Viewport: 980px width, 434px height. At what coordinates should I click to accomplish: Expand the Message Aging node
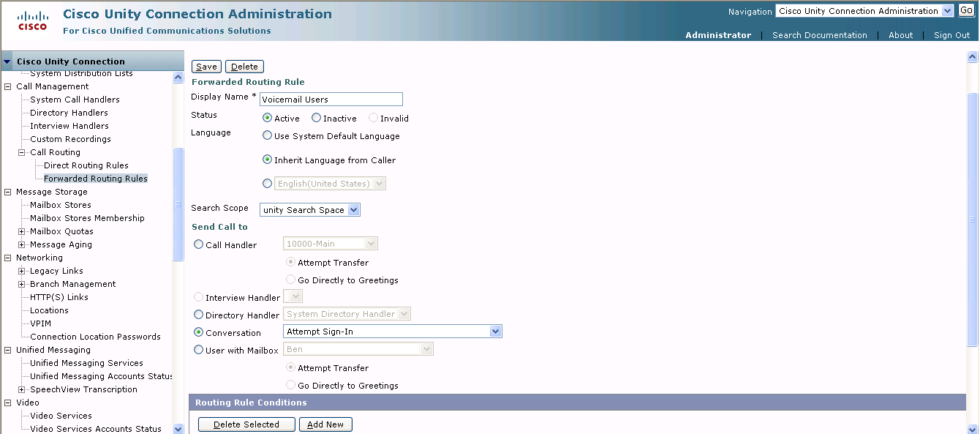(22, 244)
